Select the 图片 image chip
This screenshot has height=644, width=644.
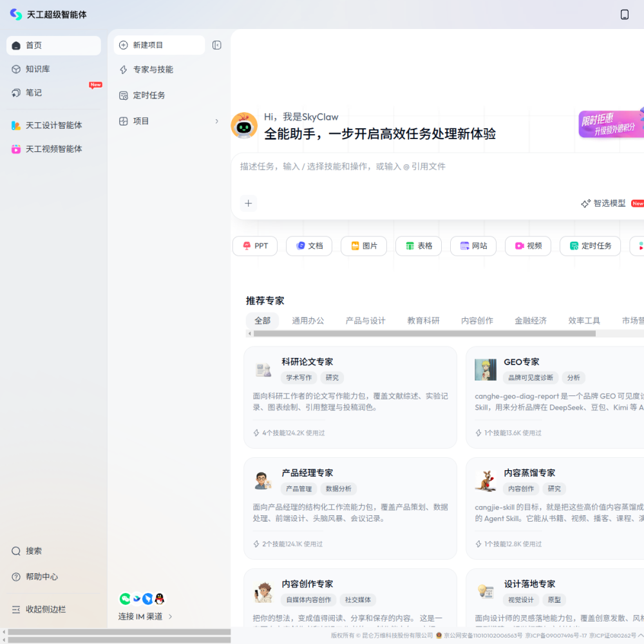[364, 246]
